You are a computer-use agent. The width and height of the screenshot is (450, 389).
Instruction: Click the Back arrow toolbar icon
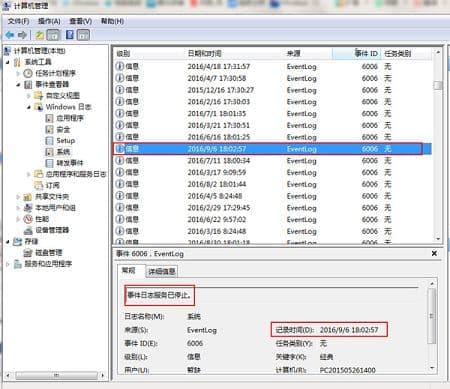click(x=10, y=35)
